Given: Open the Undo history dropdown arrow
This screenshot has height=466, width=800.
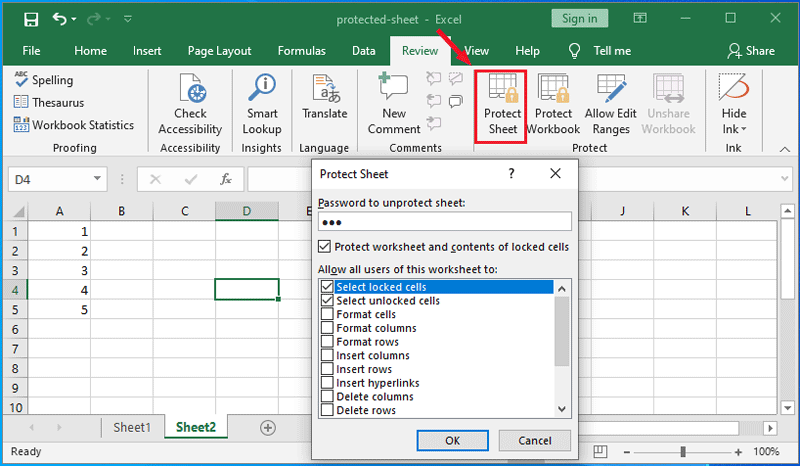Looking at the screenshot, I should point(74,19).
